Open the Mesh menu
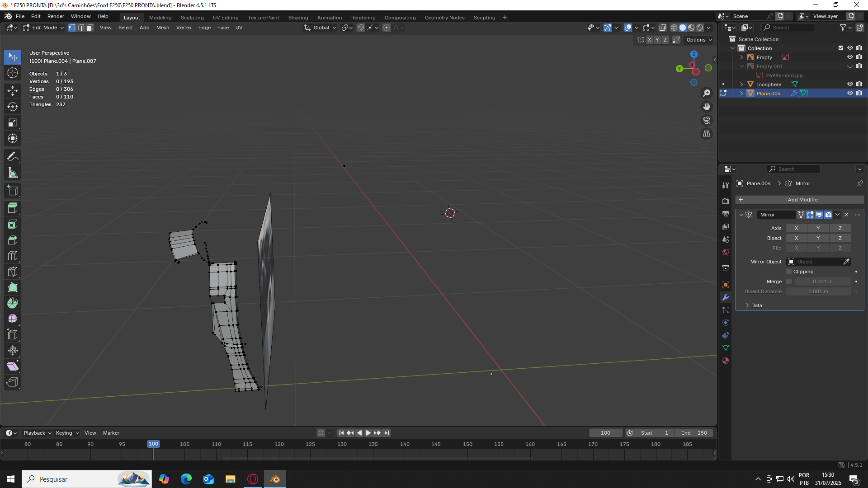 point(162,28)
